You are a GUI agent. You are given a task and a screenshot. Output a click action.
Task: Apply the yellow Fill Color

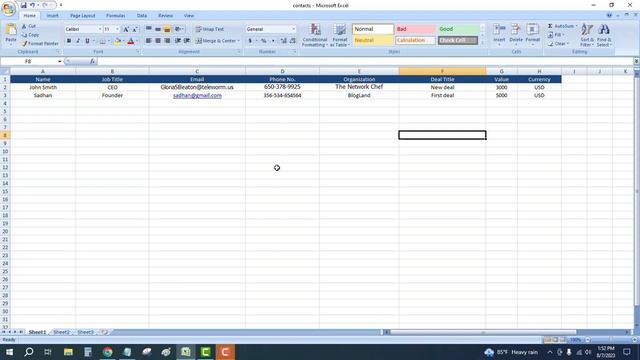coord(118,41)
